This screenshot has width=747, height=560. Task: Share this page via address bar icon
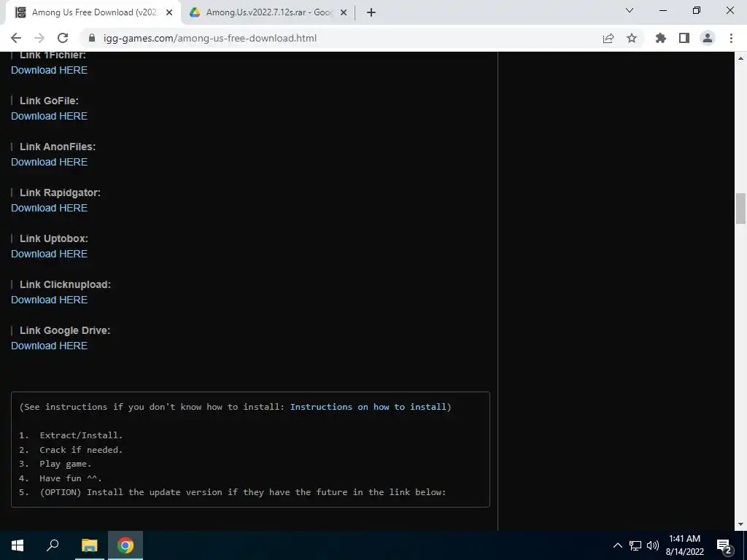coord(608,38)
